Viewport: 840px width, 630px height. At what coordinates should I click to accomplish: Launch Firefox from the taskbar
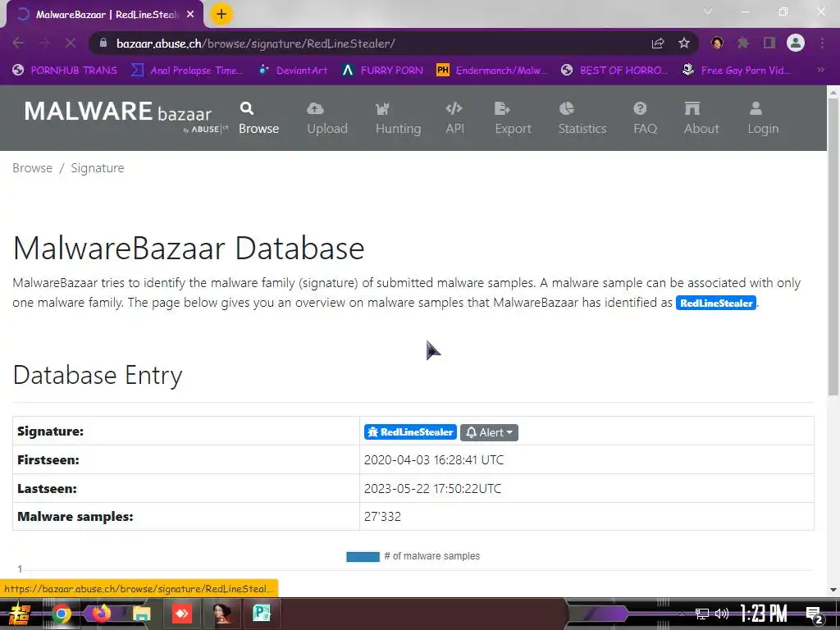point(101,614)
